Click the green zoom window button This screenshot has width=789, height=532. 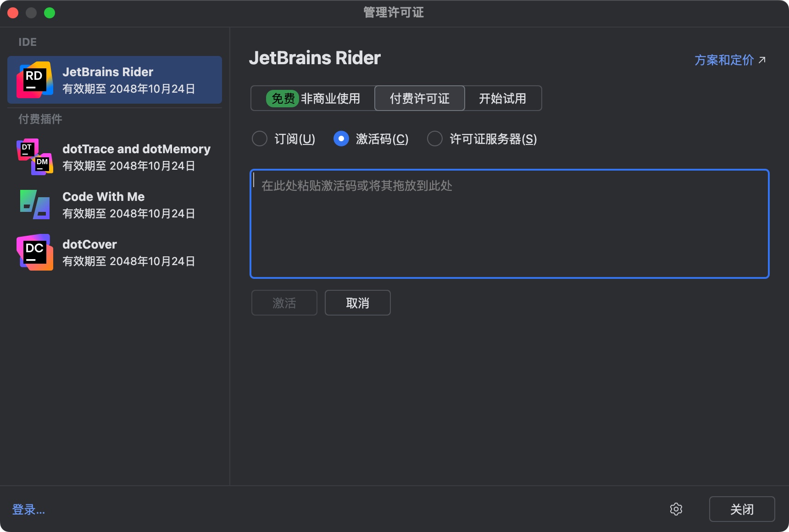[x=50, y=13]
